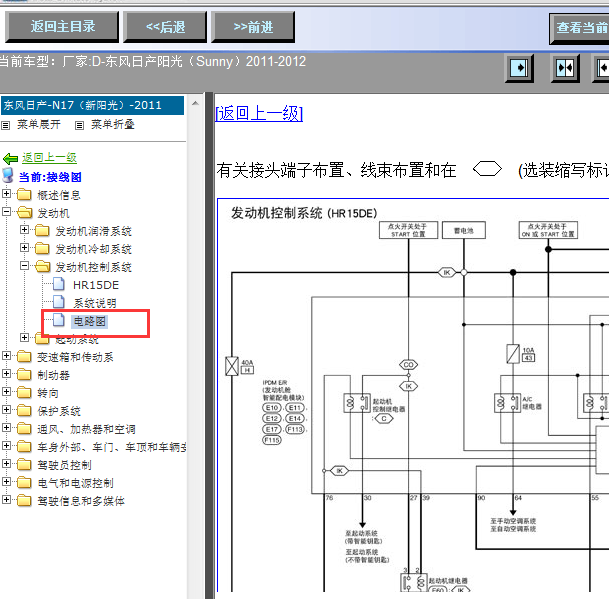609x599 pixels.
Task: Click the icon beside 菜单折叠
Action: click(x=79, y=125)
